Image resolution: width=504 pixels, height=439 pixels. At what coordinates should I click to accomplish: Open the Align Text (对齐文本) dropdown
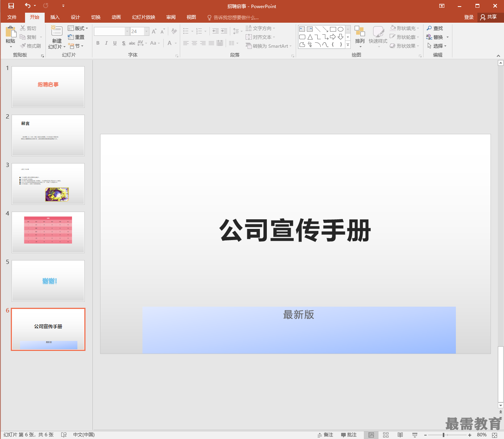tap(261, 37)
